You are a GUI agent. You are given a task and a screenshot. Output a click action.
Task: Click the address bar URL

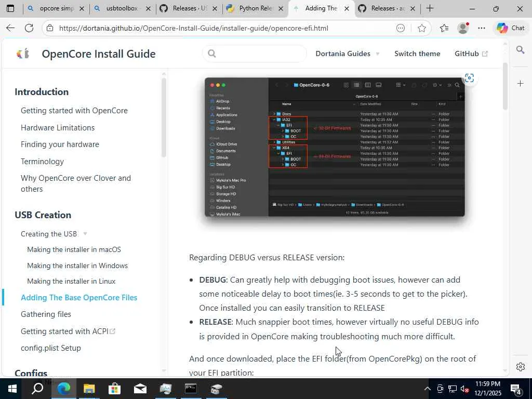click(x=193, y=28)
